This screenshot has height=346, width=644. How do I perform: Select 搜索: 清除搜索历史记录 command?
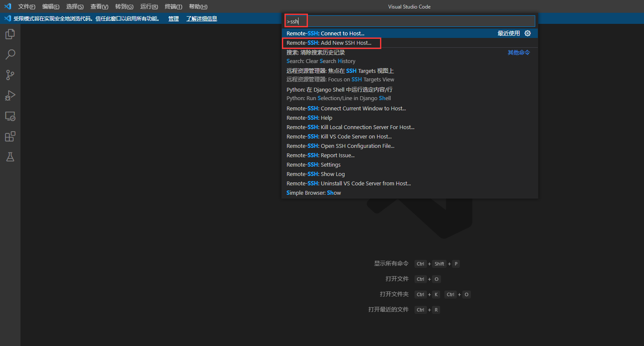click(x=410, y=57)
